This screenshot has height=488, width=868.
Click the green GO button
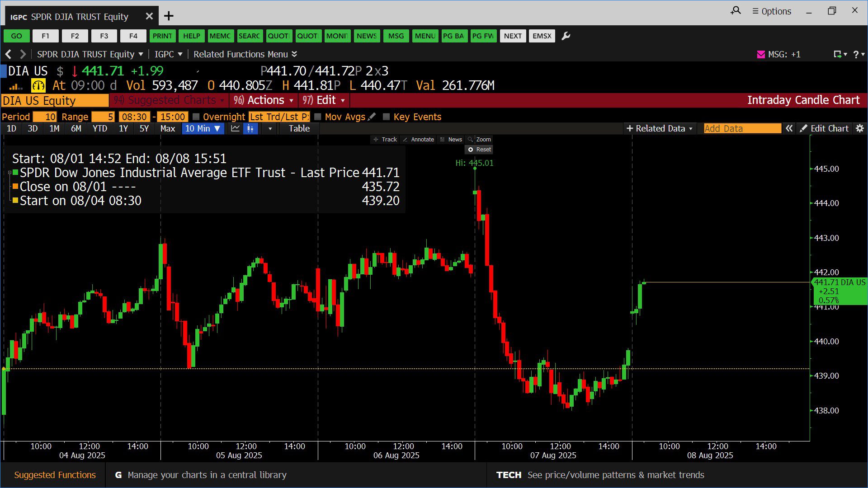pos(17,36)
